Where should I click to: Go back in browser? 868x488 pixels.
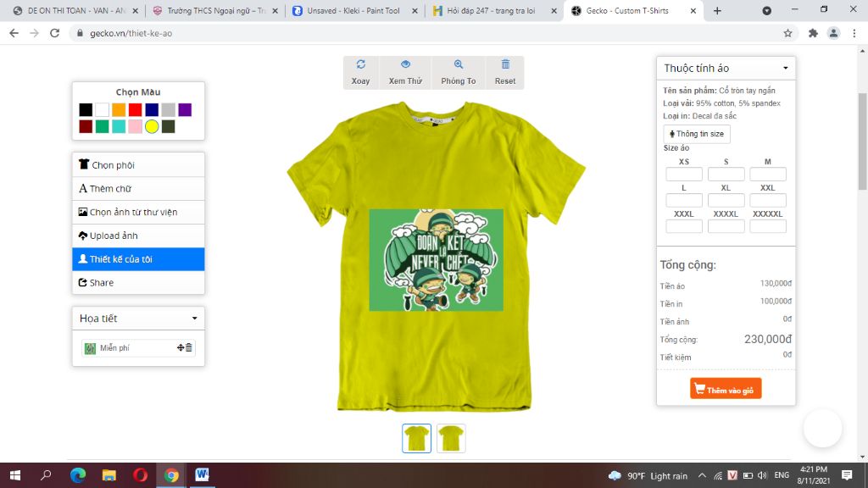(x=14, y=33)
